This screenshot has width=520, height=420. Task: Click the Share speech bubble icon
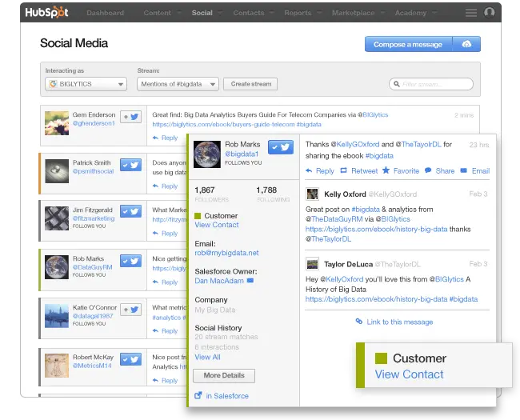coord(428,170)
